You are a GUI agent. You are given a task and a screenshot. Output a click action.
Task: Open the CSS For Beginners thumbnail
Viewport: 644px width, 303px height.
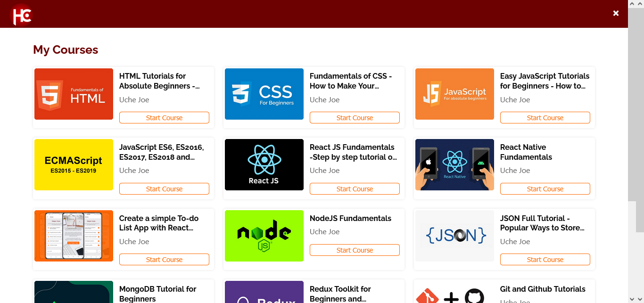point(264,94)
